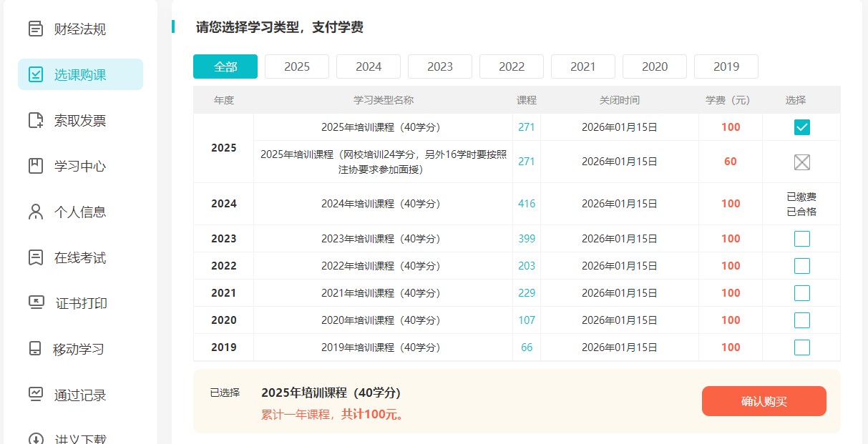
Task: Show only the 2024 year tab
Action: tap(369, 66)
